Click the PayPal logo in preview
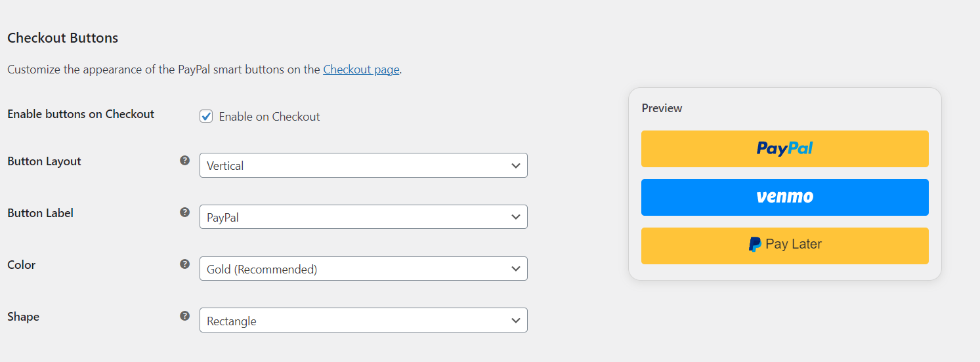 point(784,149)
